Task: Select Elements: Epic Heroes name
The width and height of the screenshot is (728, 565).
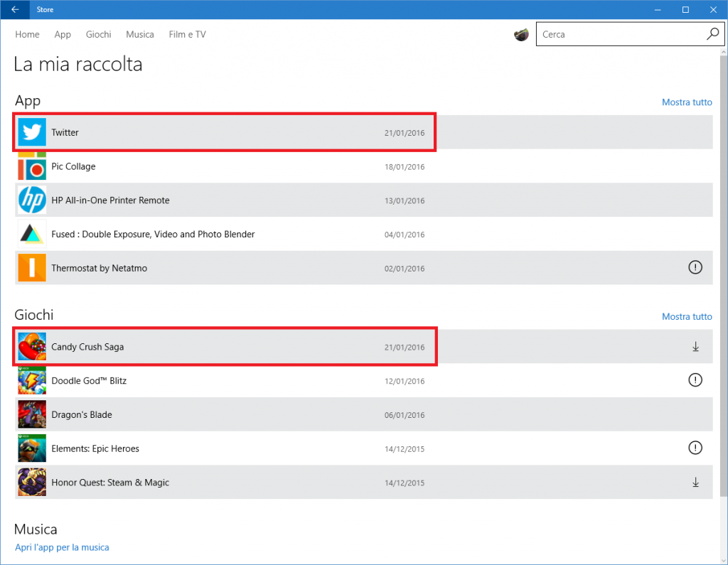Action: pyautogui.click(x=95, y=448)
